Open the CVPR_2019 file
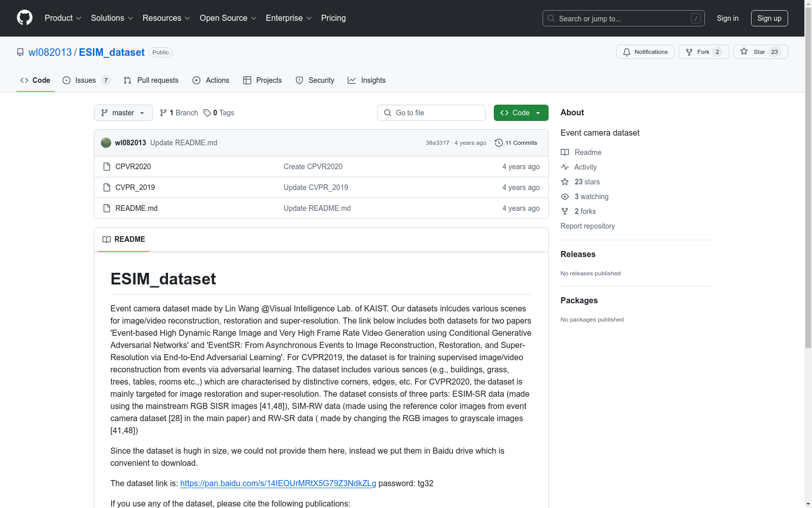This screenshot has height=508, width=812. (135, 187)
